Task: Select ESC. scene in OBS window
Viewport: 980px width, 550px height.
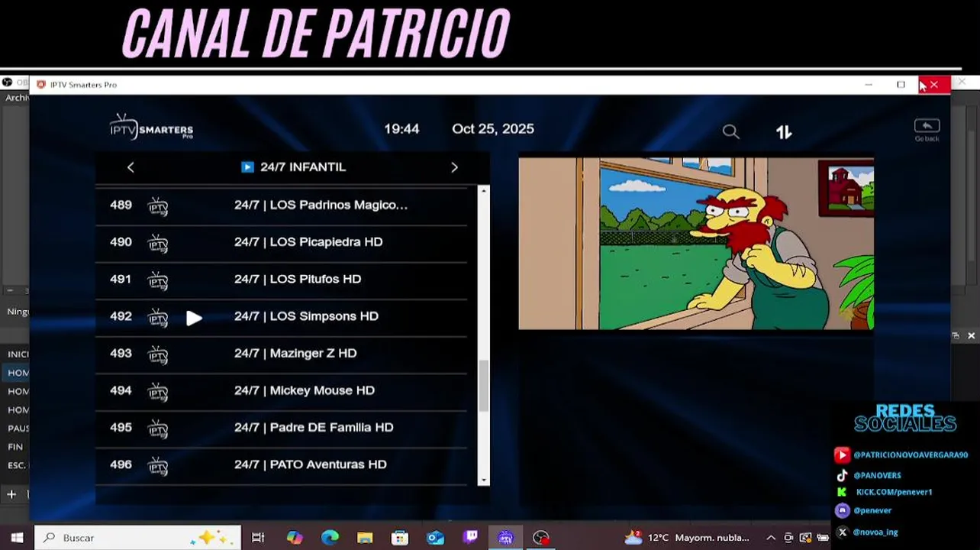Action: pyautogui.click(x=17, y=465)
